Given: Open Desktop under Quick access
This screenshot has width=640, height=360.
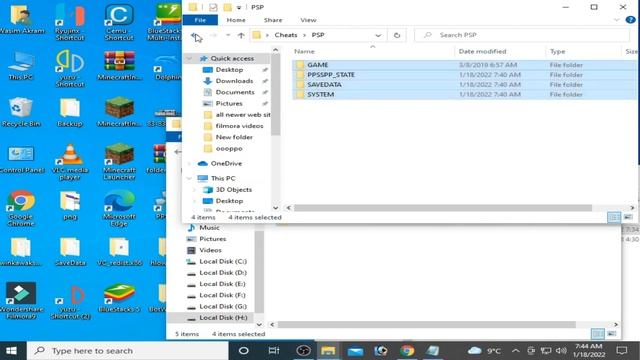Looking at the screenshot, I should tap(229, 70).
